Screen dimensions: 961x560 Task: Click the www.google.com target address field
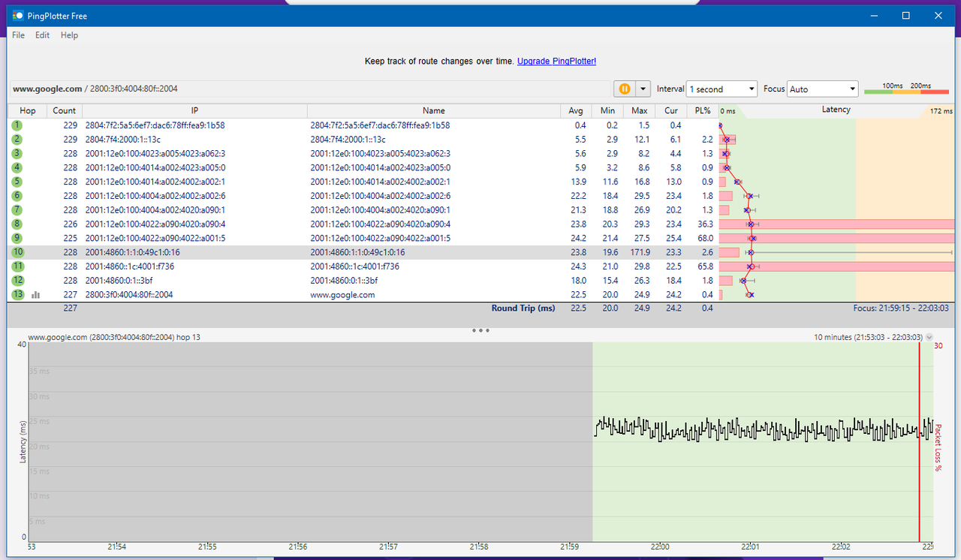[309, 89]
